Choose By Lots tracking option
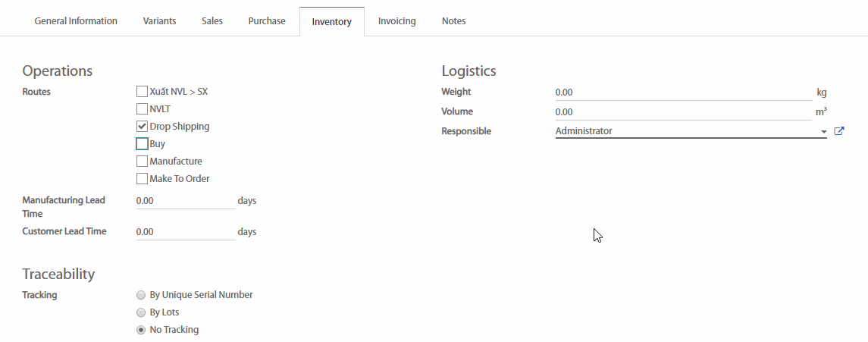This screenshot has width=868, height=342. (x=141, y=312)
